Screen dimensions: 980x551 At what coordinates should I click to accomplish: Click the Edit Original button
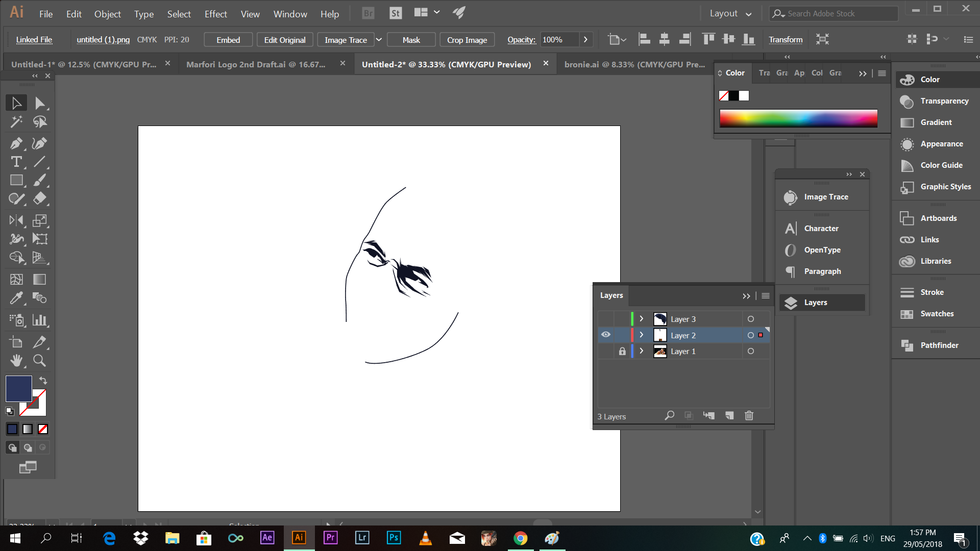[285, 40]
